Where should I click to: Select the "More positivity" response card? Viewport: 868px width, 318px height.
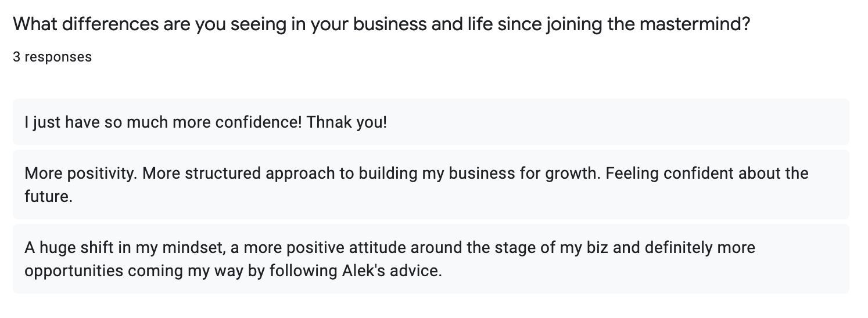[x=431, y=185]
